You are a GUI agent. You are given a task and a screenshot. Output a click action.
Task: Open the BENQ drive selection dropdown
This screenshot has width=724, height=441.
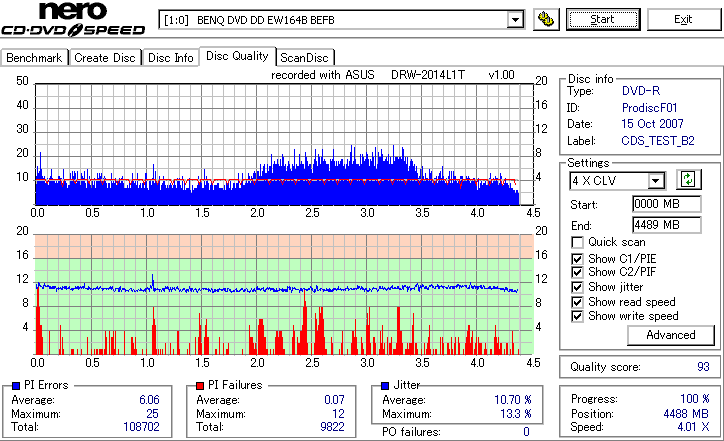click(x=515, y=20)
